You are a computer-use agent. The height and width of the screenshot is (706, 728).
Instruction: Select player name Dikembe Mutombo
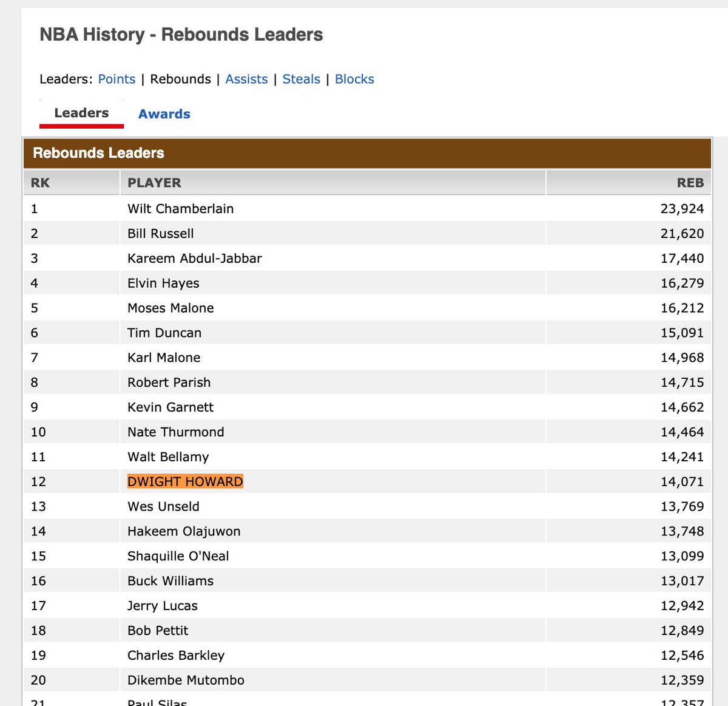(186, 681)
